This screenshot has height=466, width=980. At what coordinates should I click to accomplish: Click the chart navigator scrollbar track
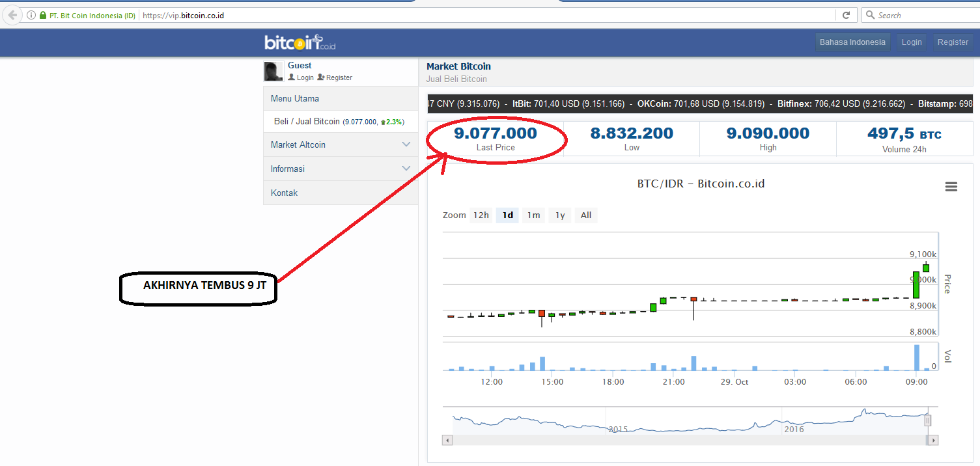pyautogui.click(x=690, y=441)
